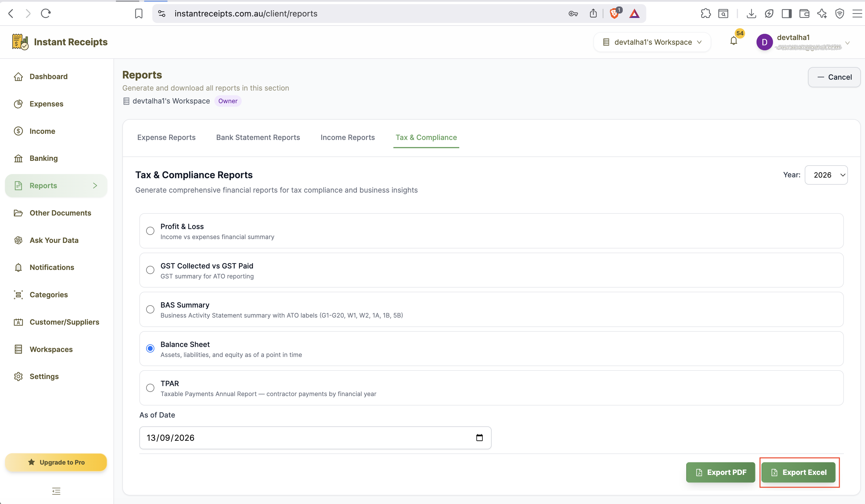
Task: Expand Reports submenu chevron in sidebar
Action: pos(95,186)
